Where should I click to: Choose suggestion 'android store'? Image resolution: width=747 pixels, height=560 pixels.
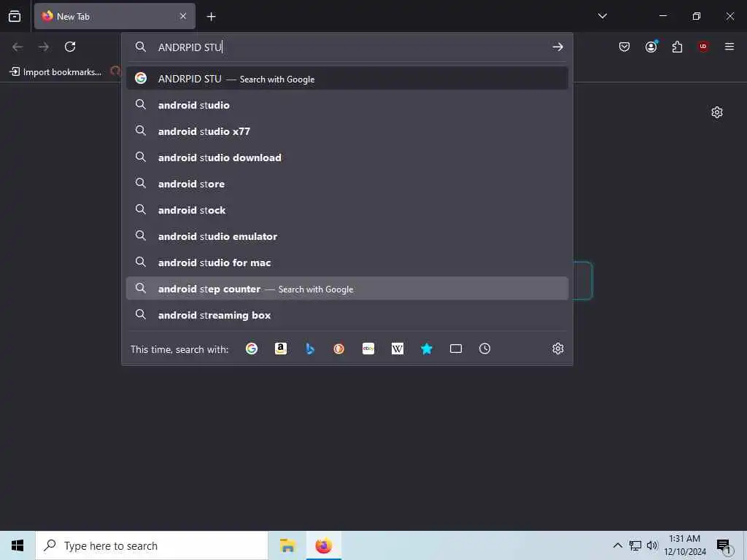click(347, 183)
